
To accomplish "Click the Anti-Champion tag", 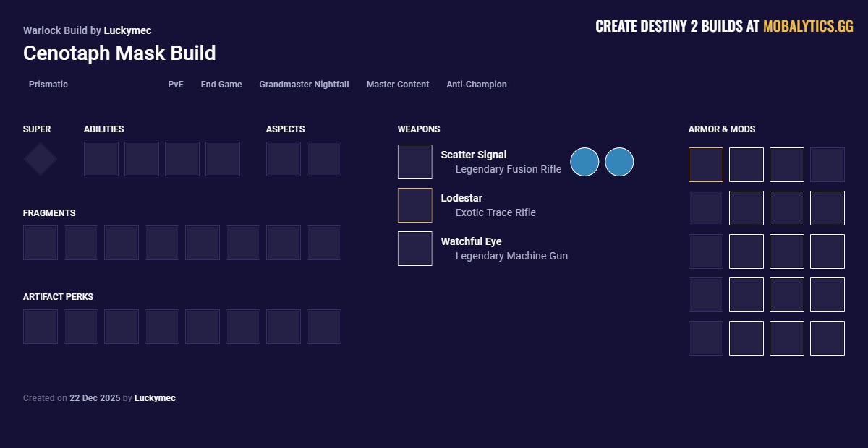I will tap(477, 85).
